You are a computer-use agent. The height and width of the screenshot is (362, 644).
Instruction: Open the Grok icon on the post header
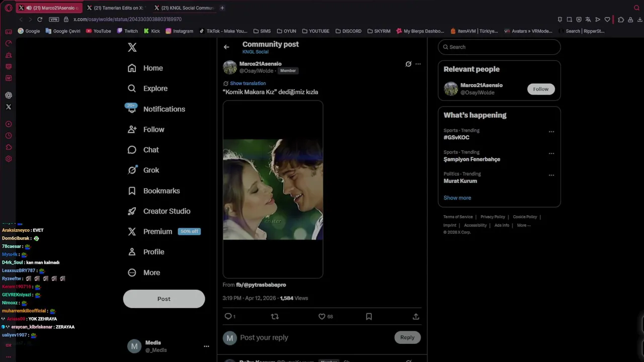(x=409, y=64)
